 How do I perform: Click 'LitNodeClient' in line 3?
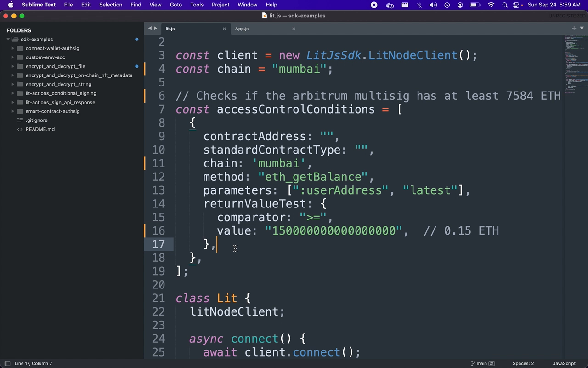tap(413, 56)
